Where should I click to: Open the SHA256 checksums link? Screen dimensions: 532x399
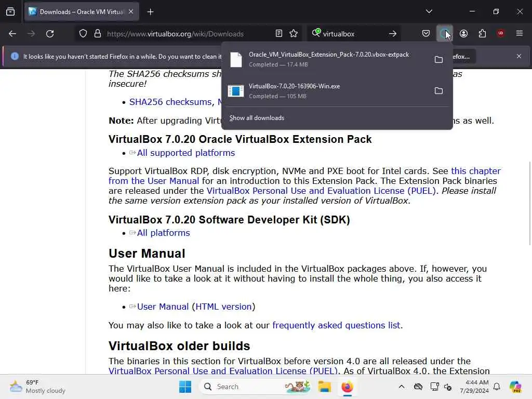coord(170,102)
